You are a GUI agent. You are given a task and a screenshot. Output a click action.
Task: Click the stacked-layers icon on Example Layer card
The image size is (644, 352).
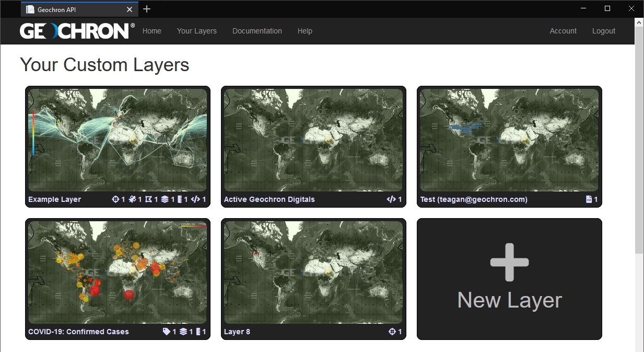[x=165, y=199]
